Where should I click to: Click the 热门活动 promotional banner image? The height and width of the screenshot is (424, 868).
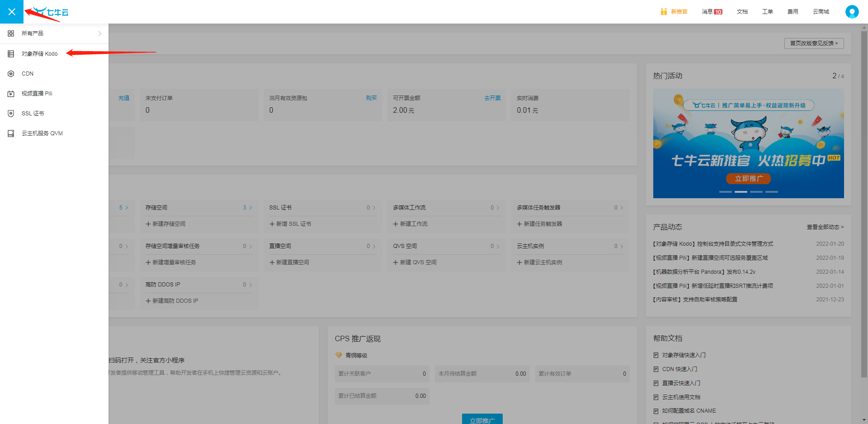coord(749,143)
